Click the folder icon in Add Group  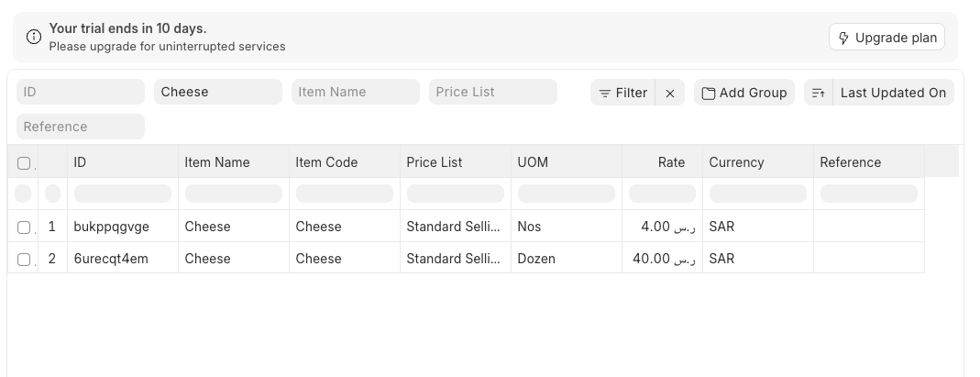coord(708,94)
